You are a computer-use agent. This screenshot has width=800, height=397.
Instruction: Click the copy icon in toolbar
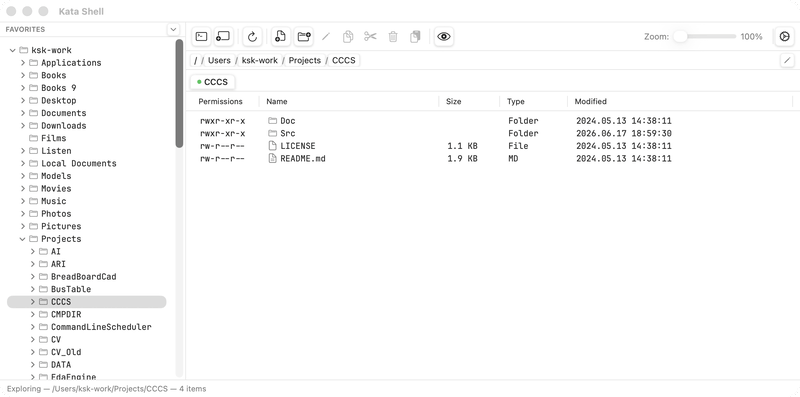point(348,37)
